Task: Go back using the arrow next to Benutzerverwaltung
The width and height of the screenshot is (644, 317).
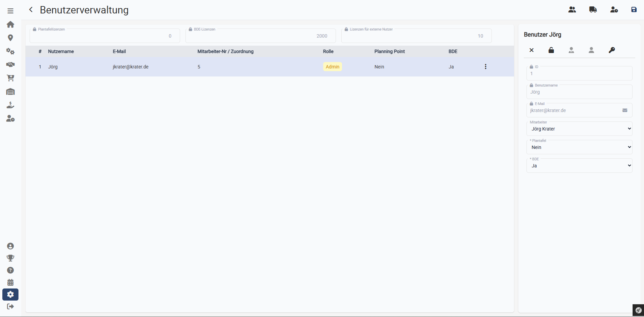Action: click(x=31, y=9)
